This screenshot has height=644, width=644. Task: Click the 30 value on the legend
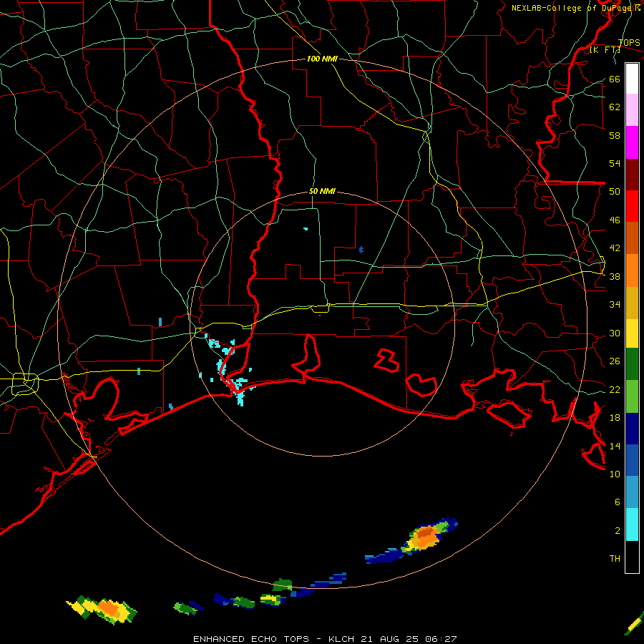615,333
